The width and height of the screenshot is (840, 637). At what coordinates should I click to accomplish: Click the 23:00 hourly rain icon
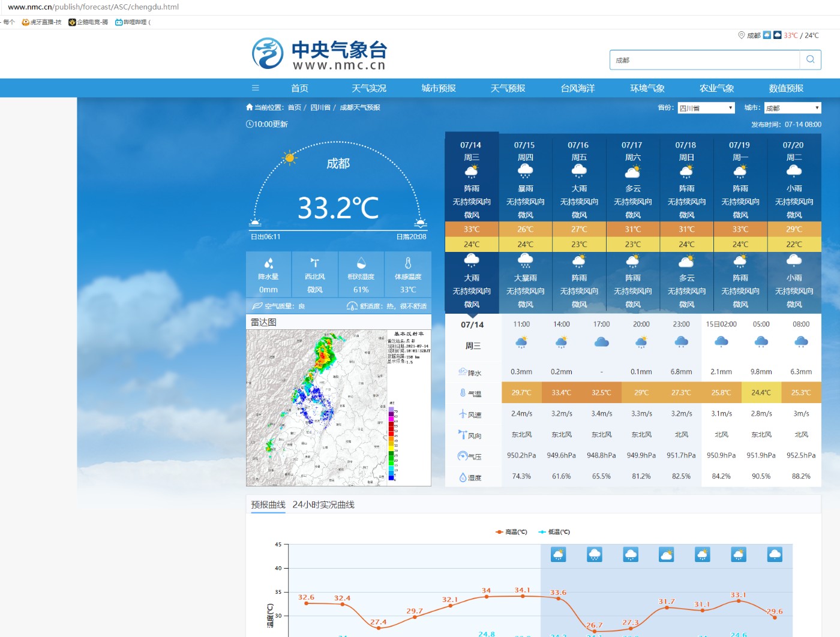pos(681,342)
